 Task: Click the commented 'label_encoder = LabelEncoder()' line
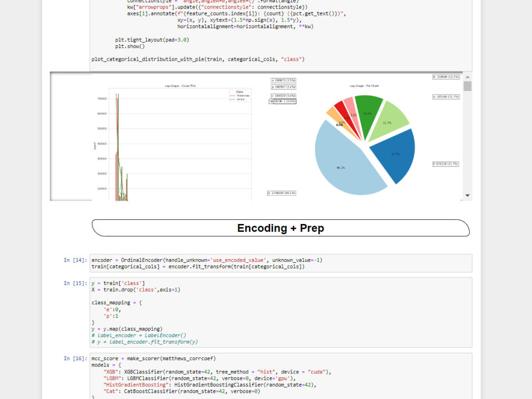(139, 336)
